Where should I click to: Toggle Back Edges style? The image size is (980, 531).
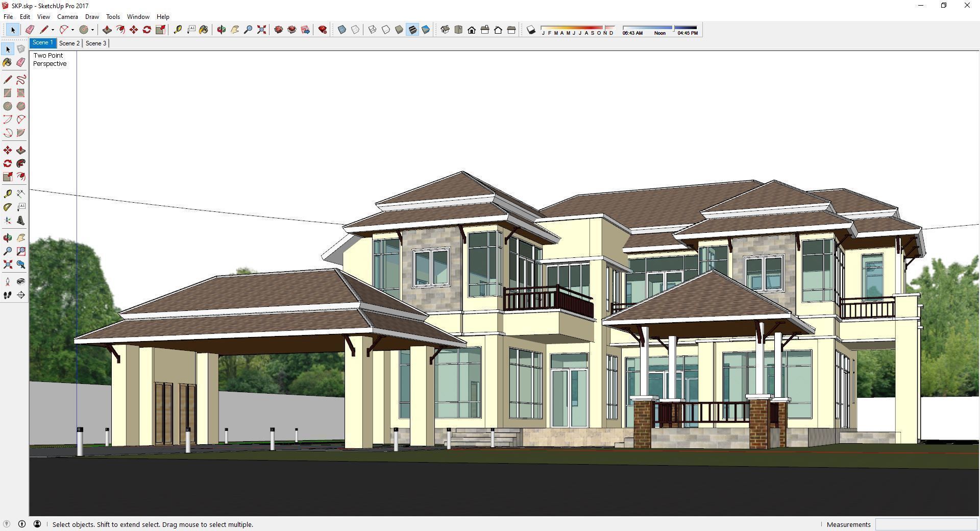click(355, 30)
